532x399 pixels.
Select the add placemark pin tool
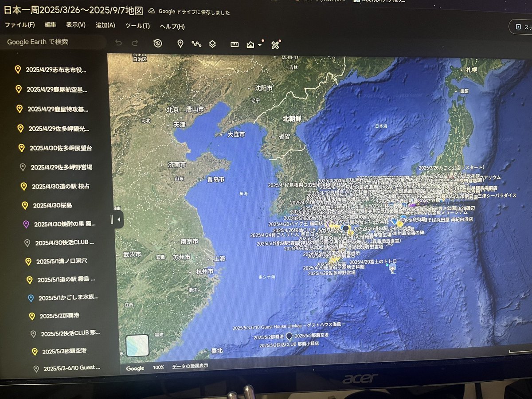[180, 43]
